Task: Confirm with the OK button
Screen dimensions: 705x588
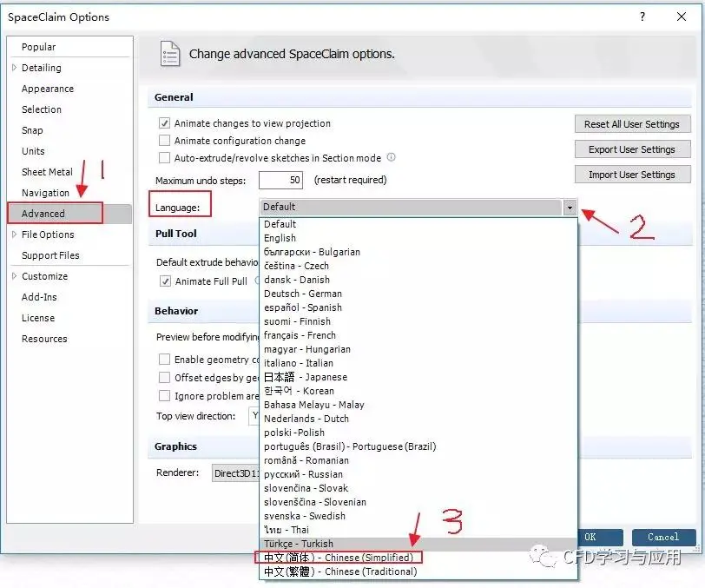Action: [600, 537]
